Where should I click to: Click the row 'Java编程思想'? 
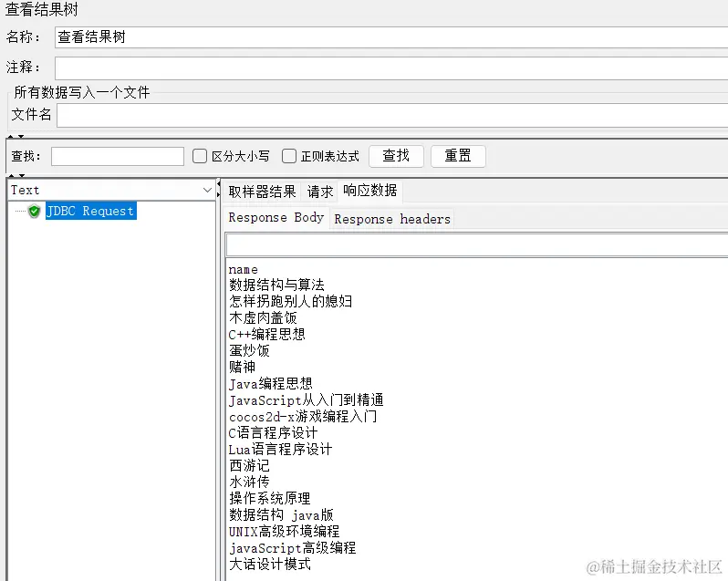271,383
